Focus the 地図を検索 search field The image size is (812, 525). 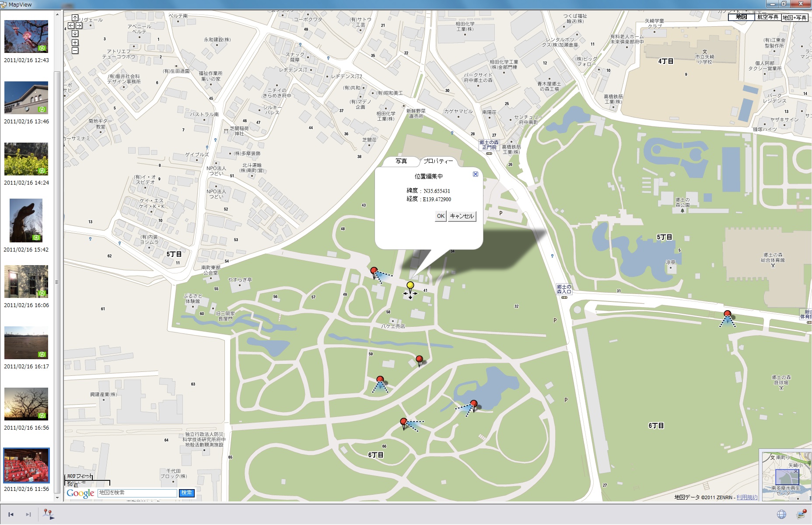coord(137,493)
